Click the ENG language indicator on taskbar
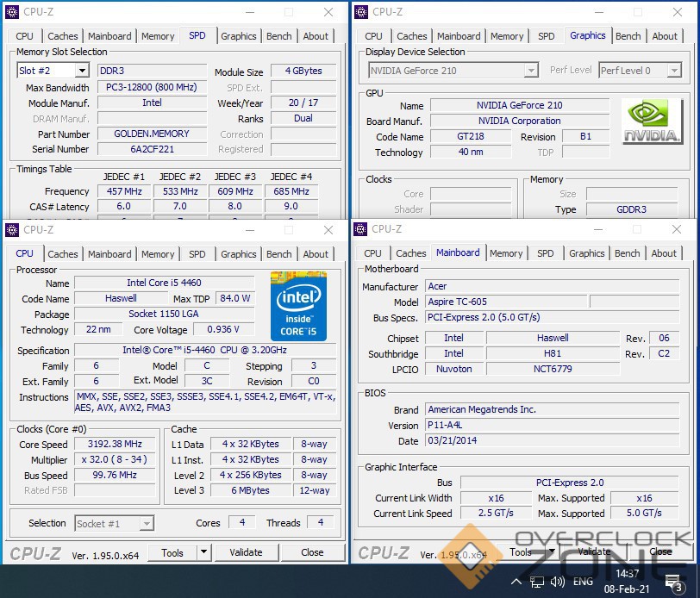This screenshot has width=700, height=598. (583, 581)
